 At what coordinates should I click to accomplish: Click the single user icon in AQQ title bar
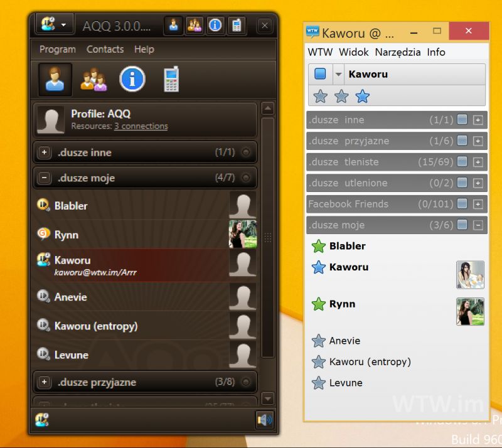point(174,25)
